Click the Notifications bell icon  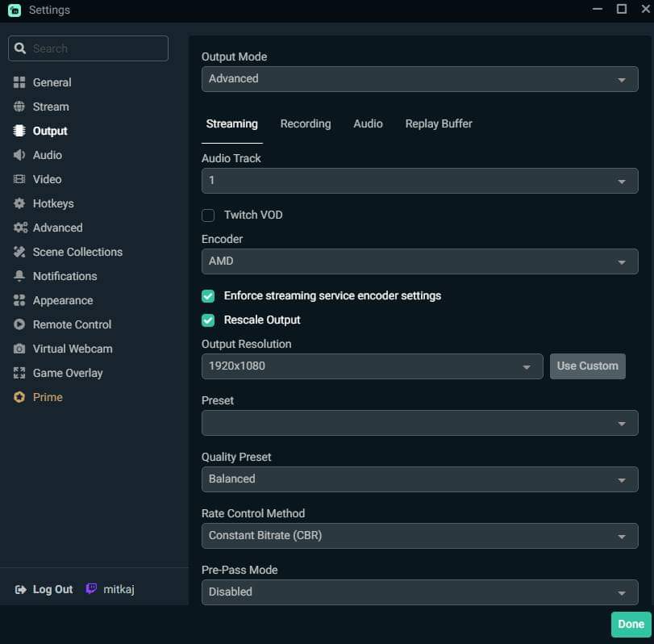(x=19, y=276)
